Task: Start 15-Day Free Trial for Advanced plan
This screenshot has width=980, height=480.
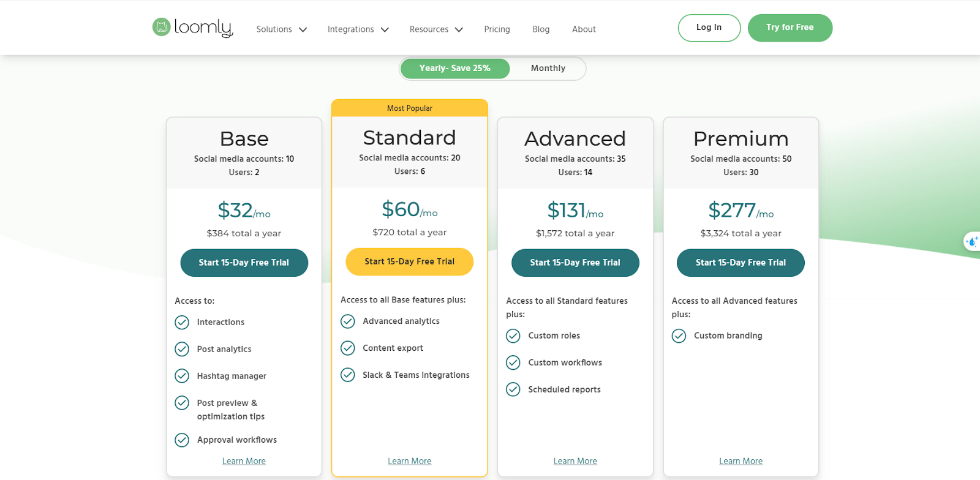Action: coord(575,263)
